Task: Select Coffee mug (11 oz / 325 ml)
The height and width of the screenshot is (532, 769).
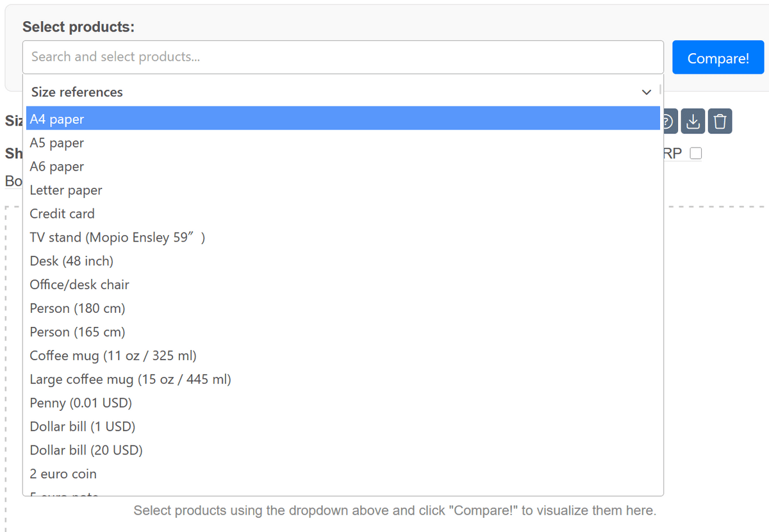Action: tap(113, 356)
